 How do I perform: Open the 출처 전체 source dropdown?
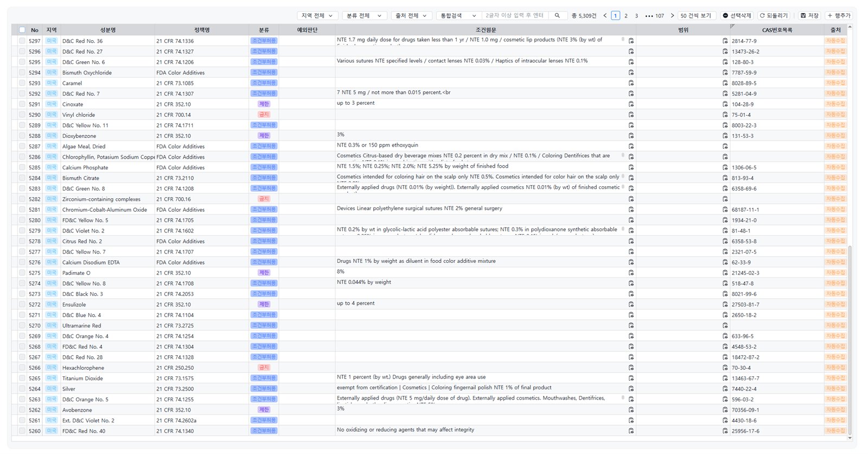point(411,16)
